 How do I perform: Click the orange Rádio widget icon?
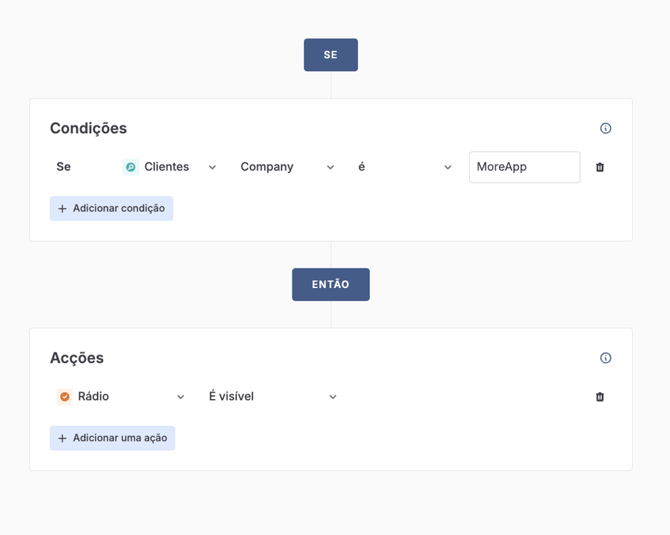click(x=65, y=397)
